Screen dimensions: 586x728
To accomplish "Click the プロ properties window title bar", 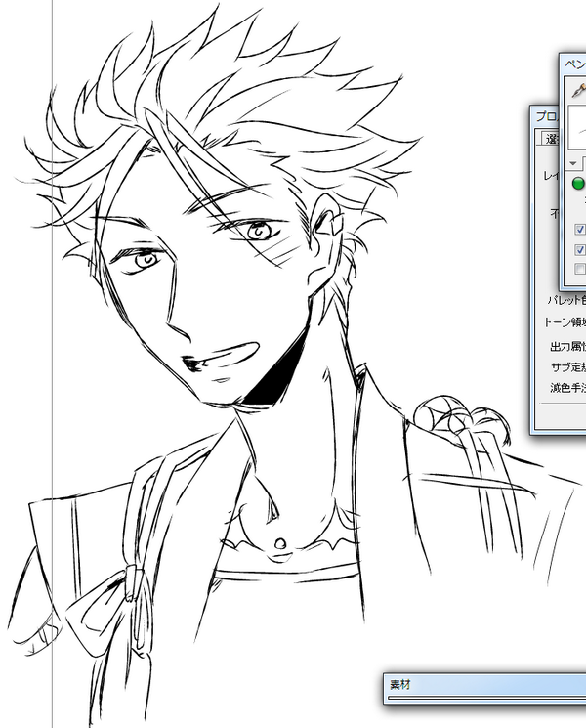I will 545,116.
